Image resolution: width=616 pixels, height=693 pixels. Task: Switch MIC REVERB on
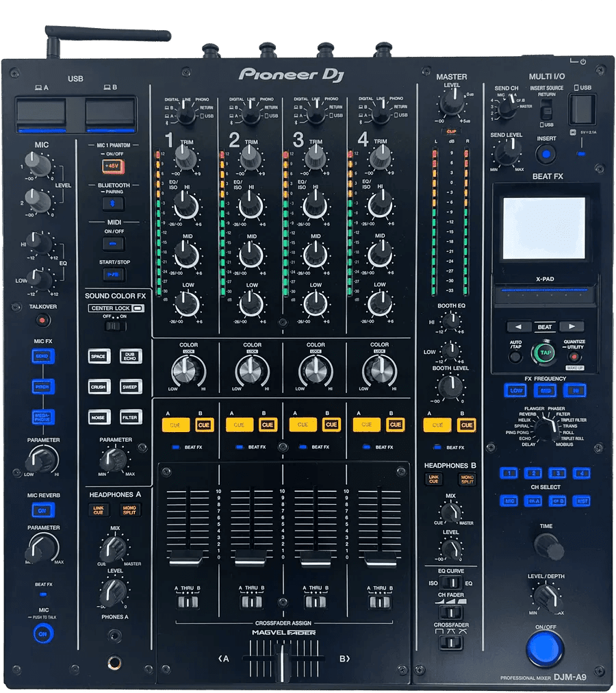(x=43, y=510)
